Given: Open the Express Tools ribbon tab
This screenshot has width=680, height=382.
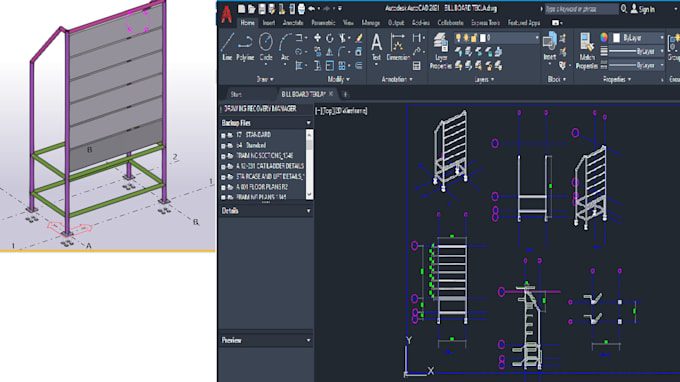Looking at the screenshot, I should (486, 23).
